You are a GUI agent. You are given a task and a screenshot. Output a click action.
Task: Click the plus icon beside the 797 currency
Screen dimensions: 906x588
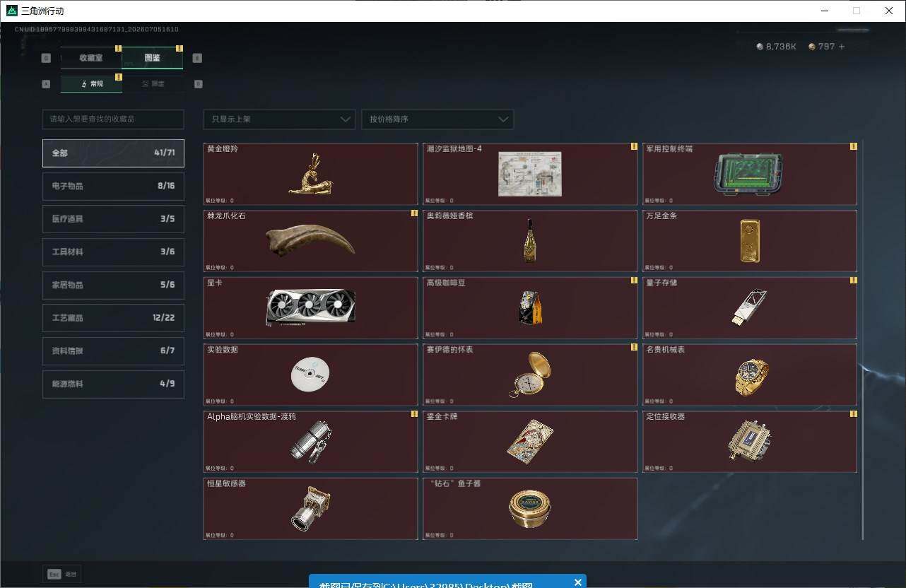841,47
